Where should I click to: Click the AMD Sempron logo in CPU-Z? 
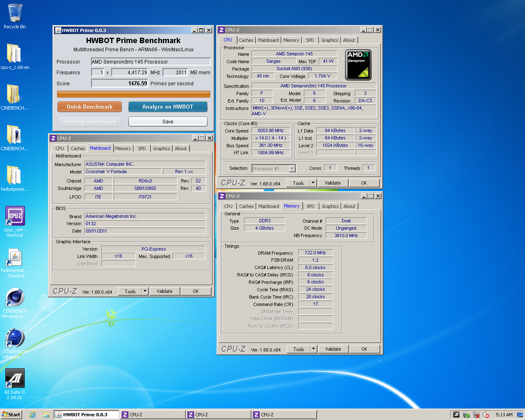pos(358,65)
